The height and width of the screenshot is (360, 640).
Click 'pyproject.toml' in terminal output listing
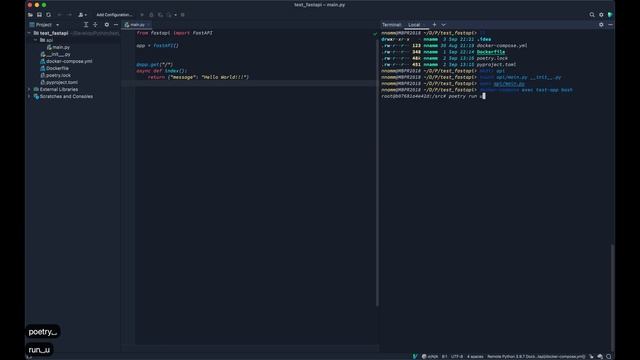[496, 64]
